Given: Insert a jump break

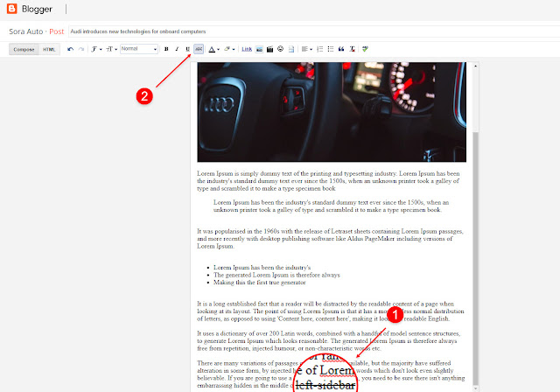Looking at the screenshot, I should (x=291, y=49).
